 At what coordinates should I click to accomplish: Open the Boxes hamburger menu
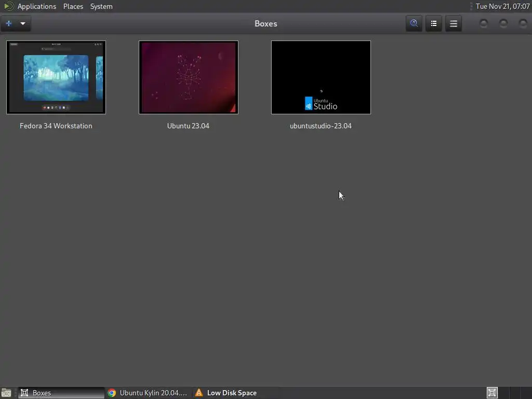[453, 23]
